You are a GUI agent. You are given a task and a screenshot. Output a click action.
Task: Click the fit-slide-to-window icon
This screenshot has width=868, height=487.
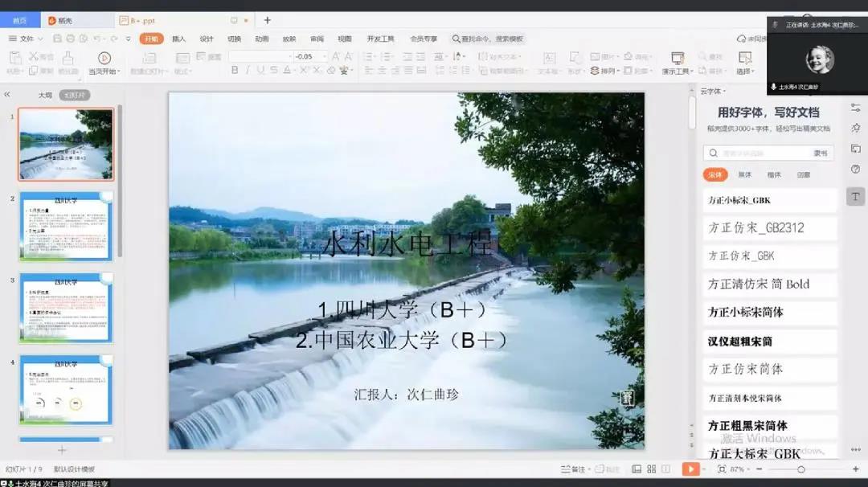[x=721, y=469]
